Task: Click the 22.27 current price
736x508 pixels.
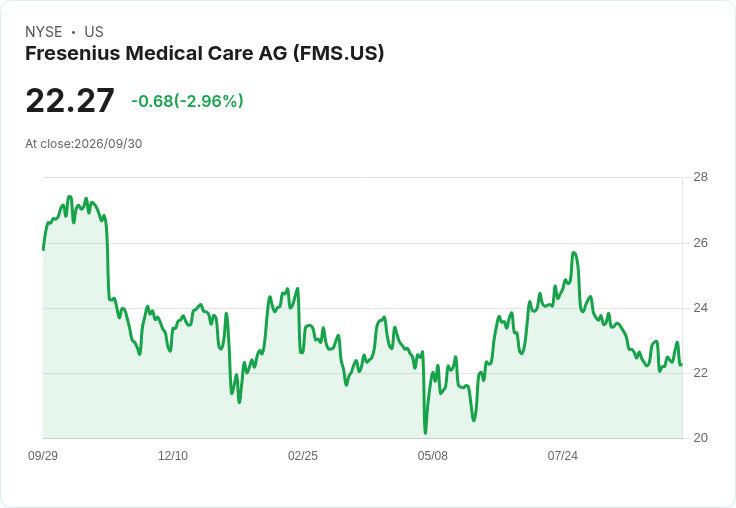Action: click(x=70, y=100)
